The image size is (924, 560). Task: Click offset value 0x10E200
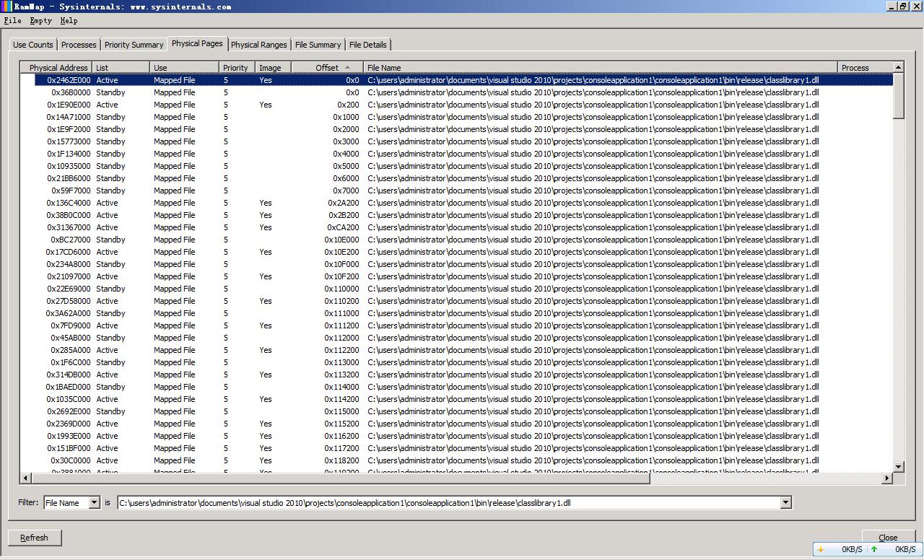click(341, 252)
